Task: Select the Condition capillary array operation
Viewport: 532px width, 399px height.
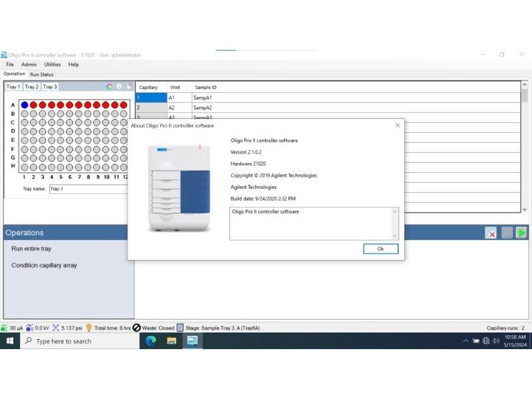Action: pos(44,265)
